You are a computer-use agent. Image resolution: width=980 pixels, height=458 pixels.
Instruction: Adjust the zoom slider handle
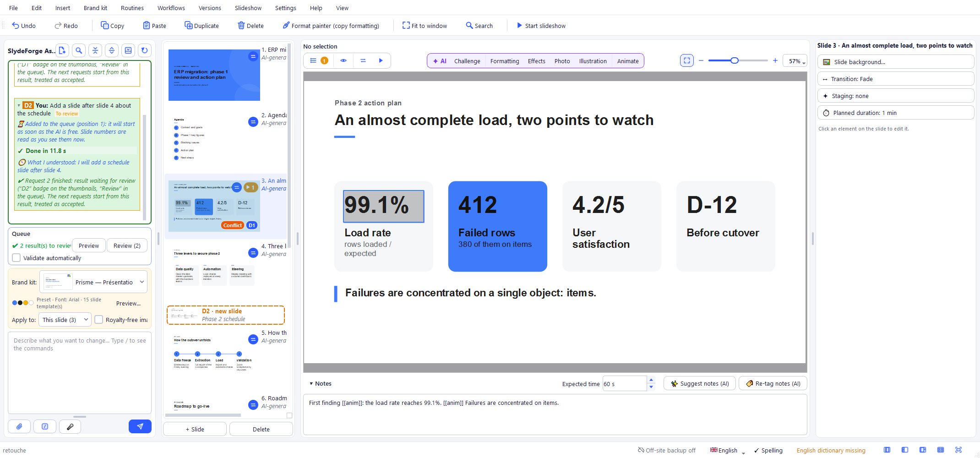pyautogui.click(x=735, y=60)
